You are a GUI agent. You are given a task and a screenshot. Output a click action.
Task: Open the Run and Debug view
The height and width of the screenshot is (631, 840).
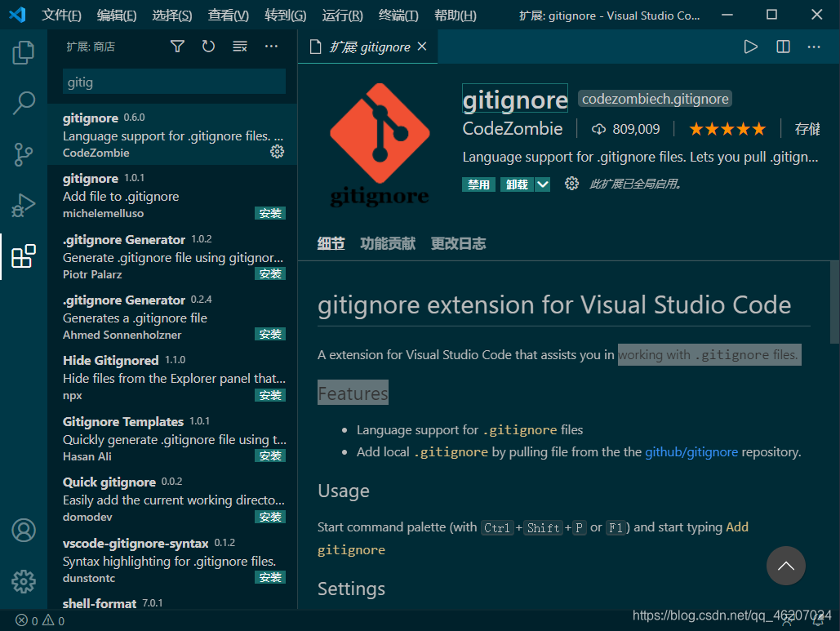pos(24,206)
